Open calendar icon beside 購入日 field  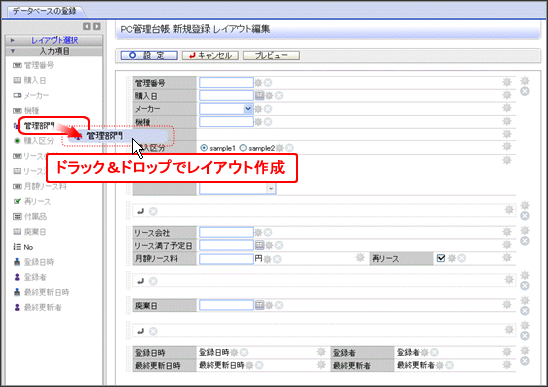point(259,95)
